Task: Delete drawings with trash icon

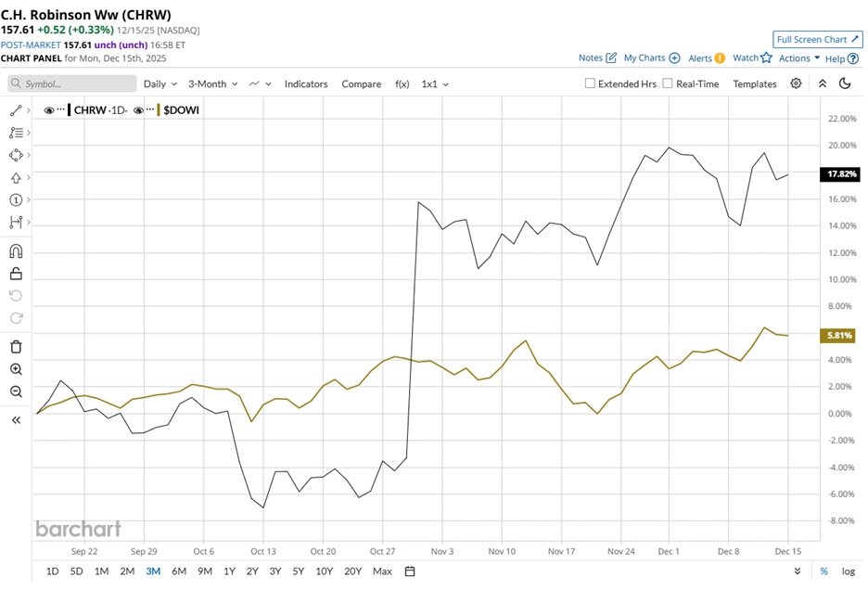Action: [16, 347]
